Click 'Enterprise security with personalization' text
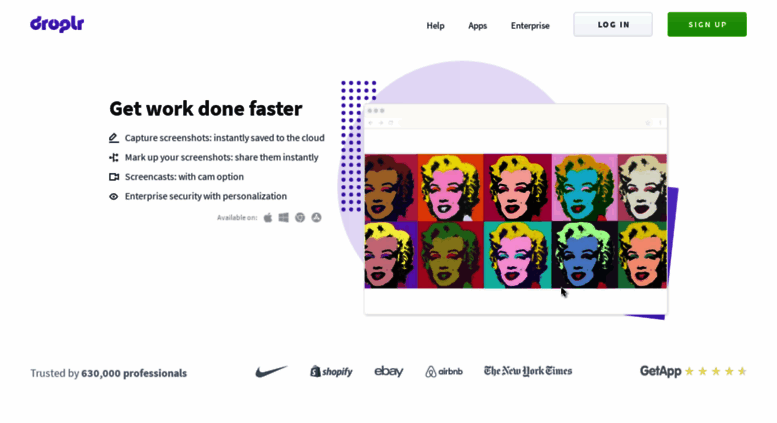Image resolution: width=777 pixels, height=423 pixels. click(206, 196)
